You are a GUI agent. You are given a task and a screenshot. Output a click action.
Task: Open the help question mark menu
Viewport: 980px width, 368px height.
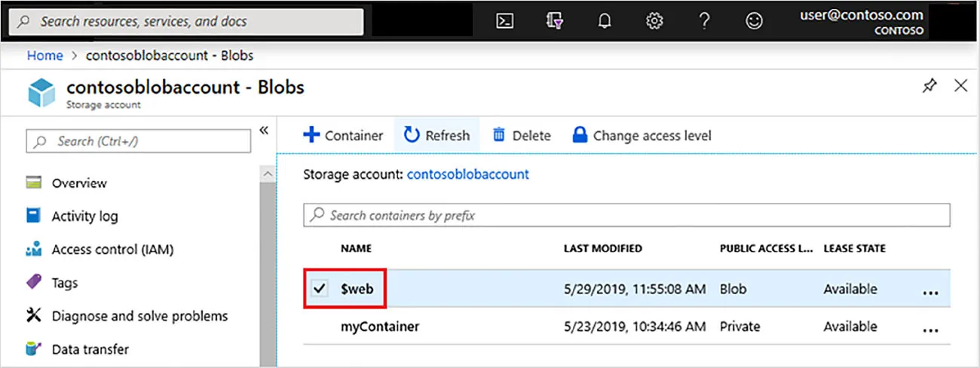pyautogui.click(x=704, y=21)
